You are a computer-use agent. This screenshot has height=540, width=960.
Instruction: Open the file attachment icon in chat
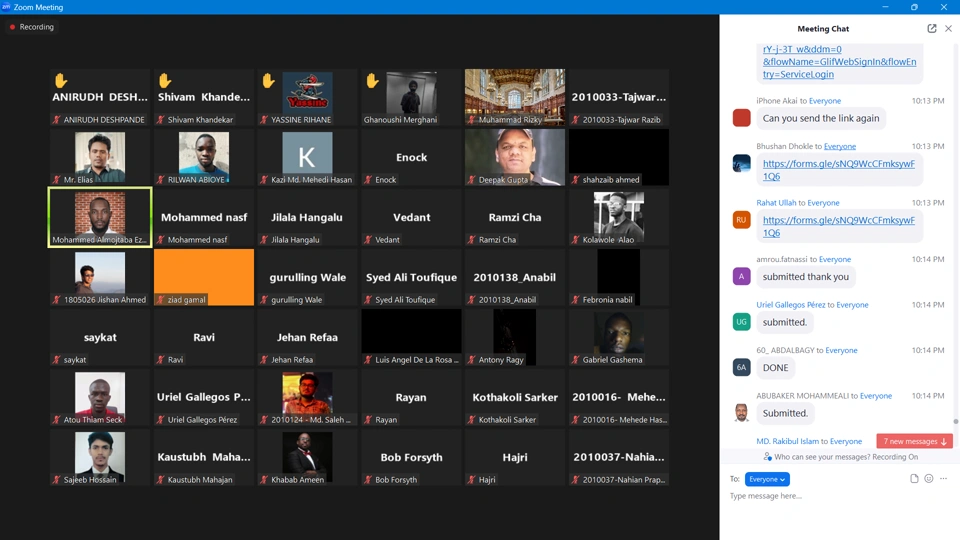click(x=914, y=479)
